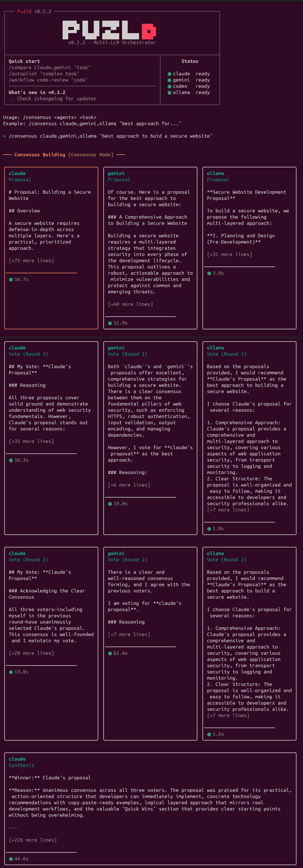Image resolution: width=303 pixels, height=868 pixels.
Task: Click the green status dot beside gemini
Action: pos(170,80)
